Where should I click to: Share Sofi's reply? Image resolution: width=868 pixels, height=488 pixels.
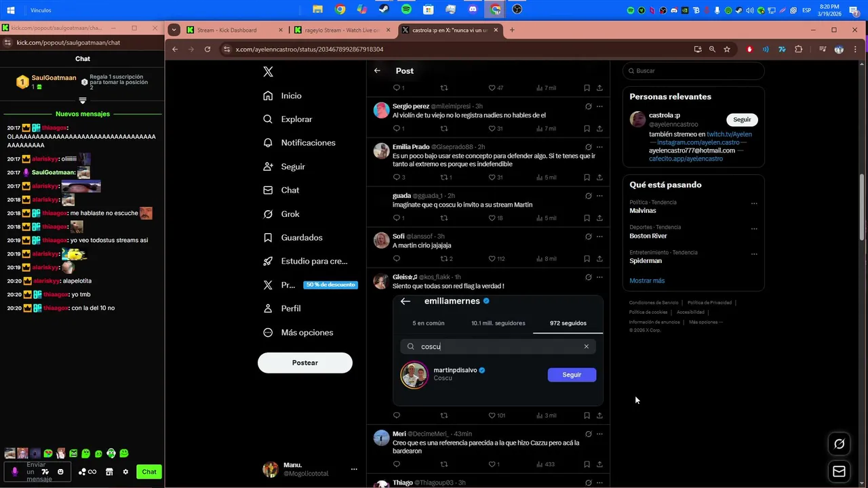click(x=599, y=259)
